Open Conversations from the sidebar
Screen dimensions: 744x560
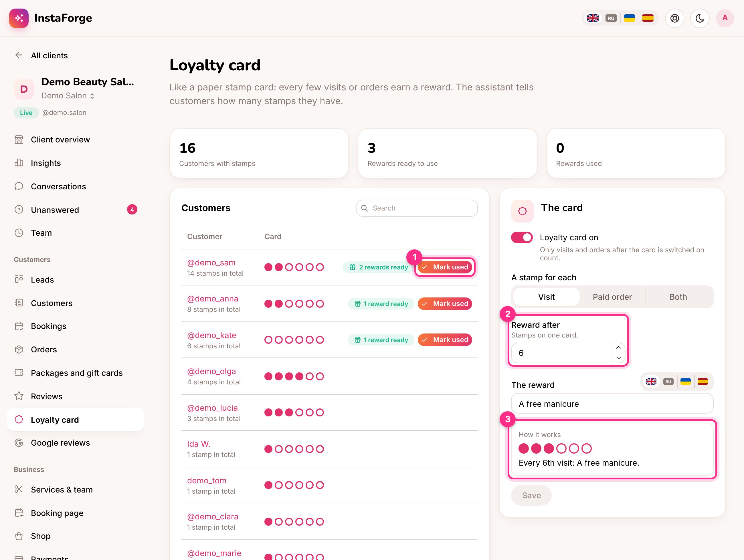(x=75, y=186)
